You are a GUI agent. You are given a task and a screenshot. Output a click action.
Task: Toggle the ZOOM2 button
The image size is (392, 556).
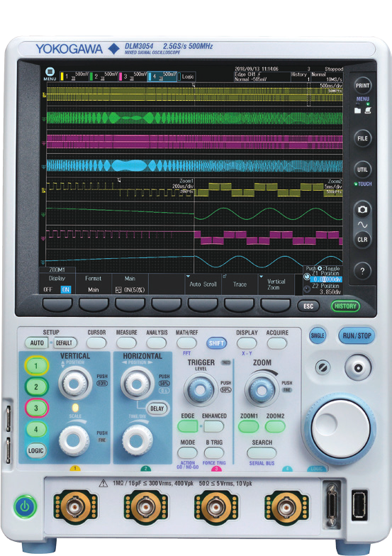pyautogui.click(x=275, y=427)
